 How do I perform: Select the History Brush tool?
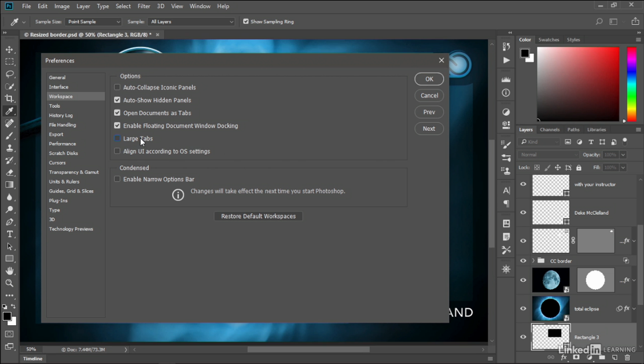pos(9,160)
